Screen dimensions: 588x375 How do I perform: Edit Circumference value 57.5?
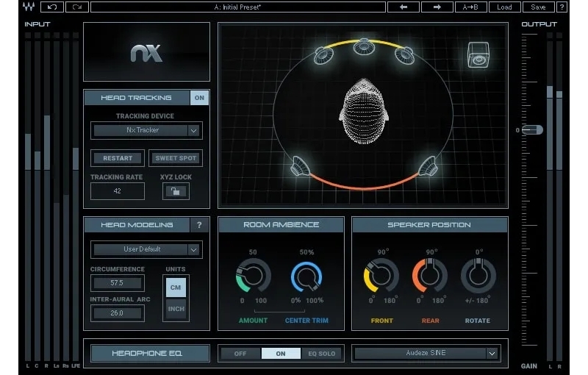tap(117, 283)
